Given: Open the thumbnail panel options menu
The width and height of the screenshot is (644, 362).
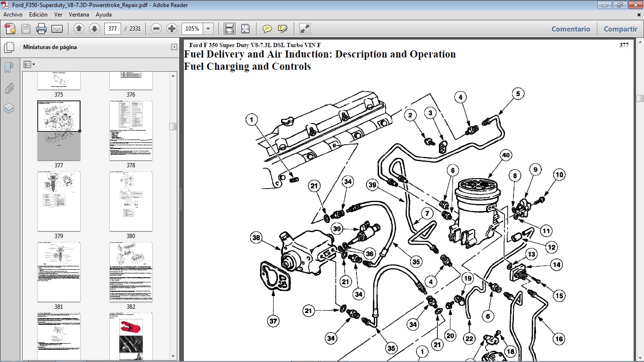Looking at the screenshot, I should click(x=29, y=64).
